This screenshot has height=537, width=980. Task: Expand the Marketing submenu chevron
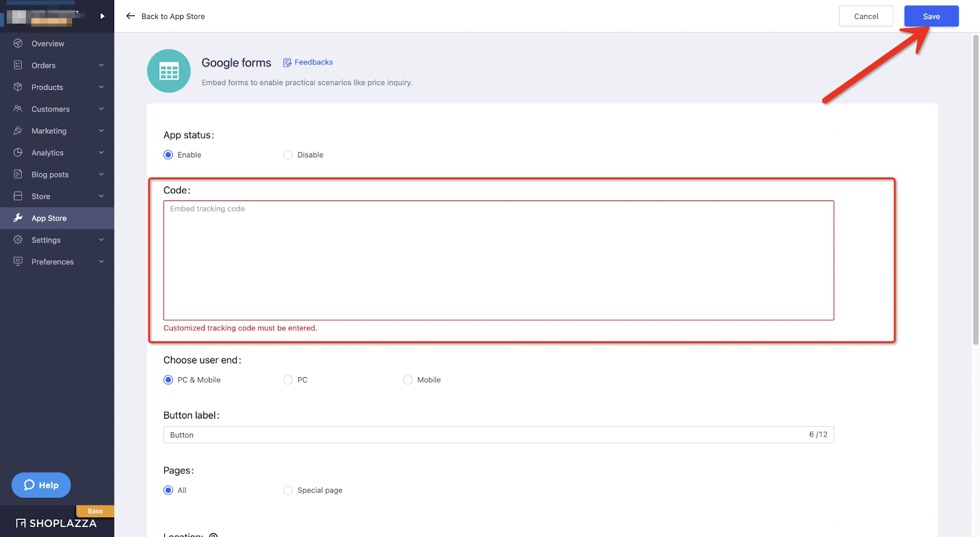pyautogui.click(x=102, y=131)
